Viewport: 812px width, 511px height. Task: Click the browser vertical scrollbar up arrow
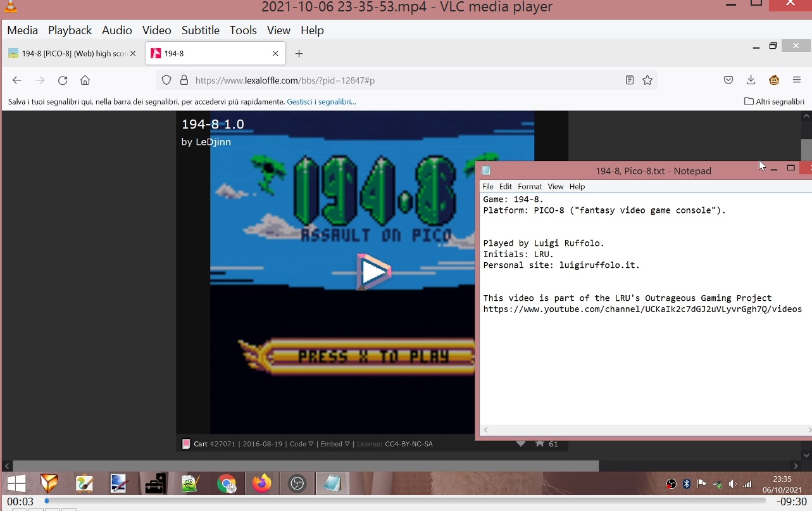click(806, 117)
